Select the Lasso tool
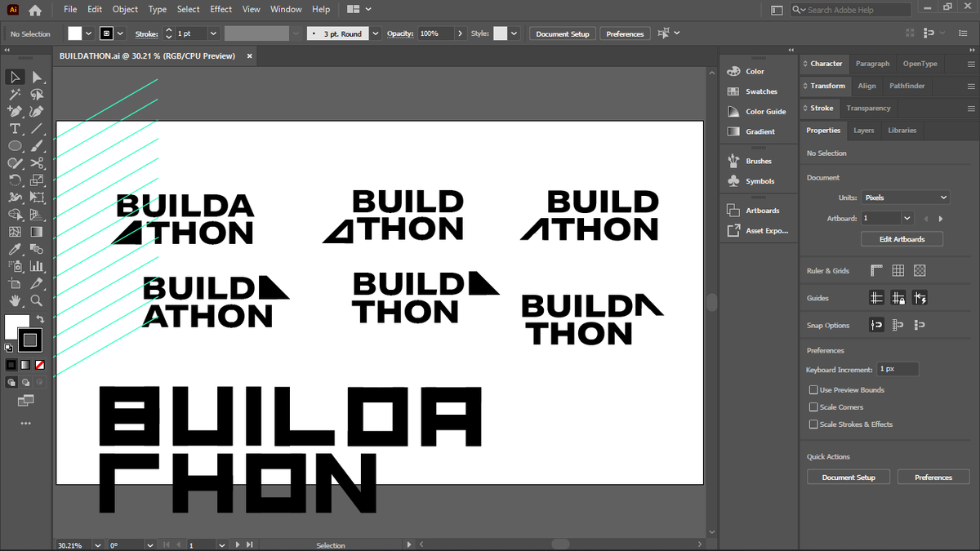This screenshot has height=551, width=980. click(37, 95)
